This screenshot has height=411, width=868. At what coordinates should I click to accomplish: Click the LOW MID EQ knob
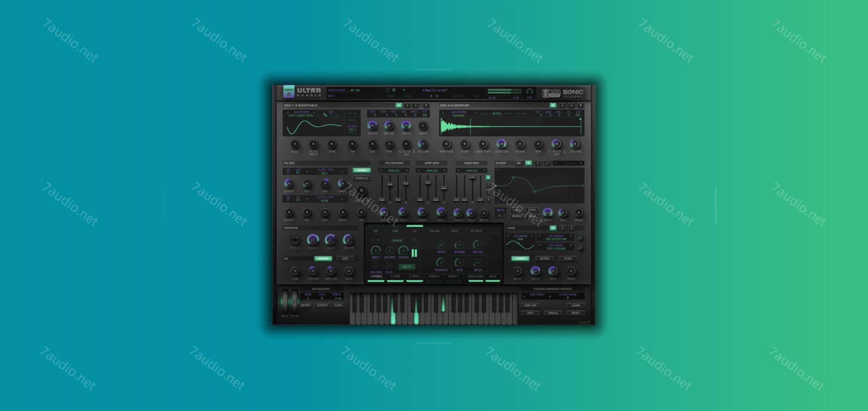coord(313,271)
